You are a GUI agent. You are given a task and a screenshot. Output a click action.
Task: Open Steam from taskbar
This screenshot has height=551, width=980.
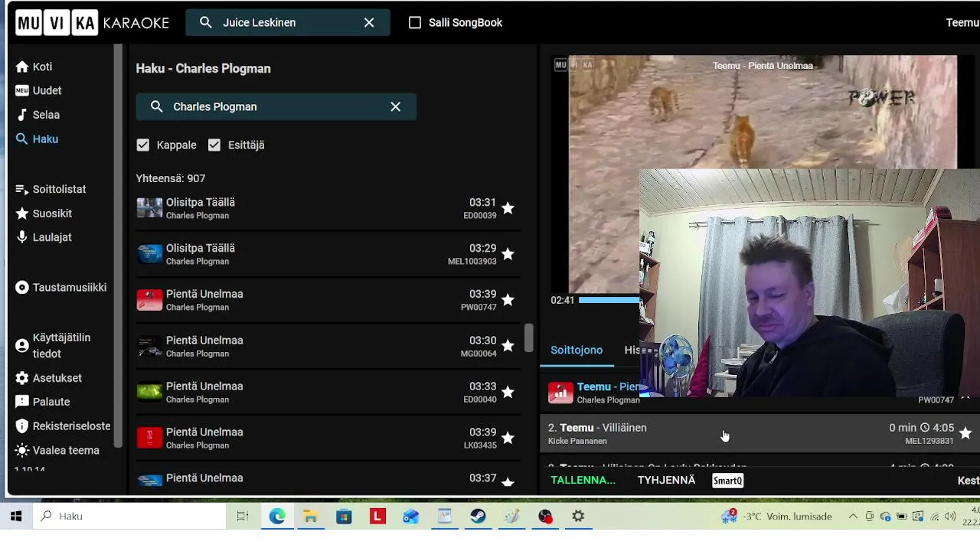(x=478, y=517)
